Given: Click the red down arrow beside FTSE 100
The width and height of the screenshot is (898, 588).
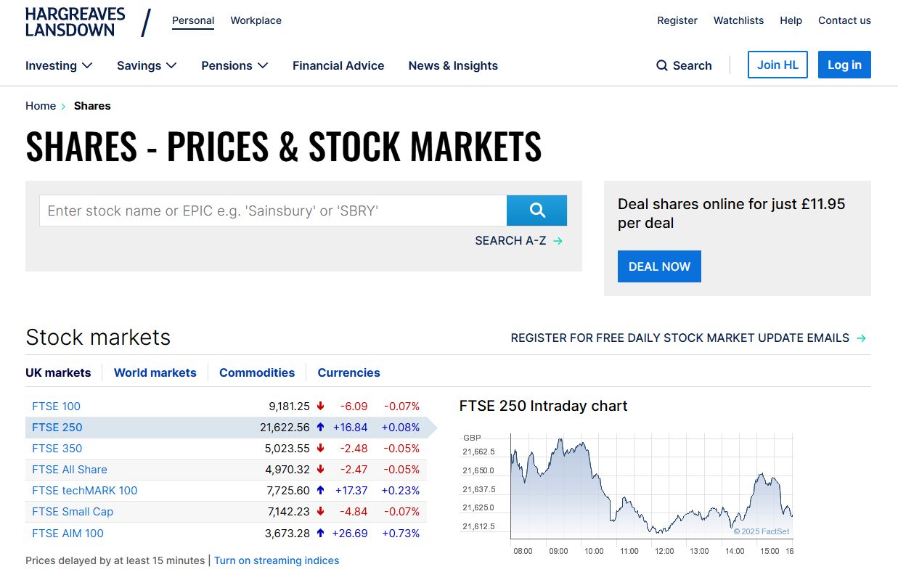Looking at the screenshot, I should (320, 406).
